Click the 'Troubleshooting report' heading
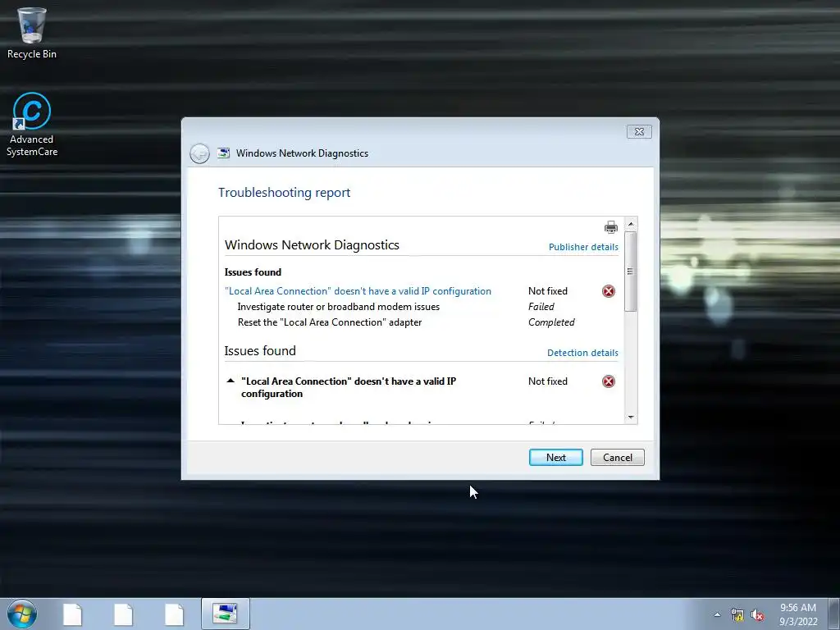The height and width of the screenshot is (630, 840). click(x=284, y=192)
